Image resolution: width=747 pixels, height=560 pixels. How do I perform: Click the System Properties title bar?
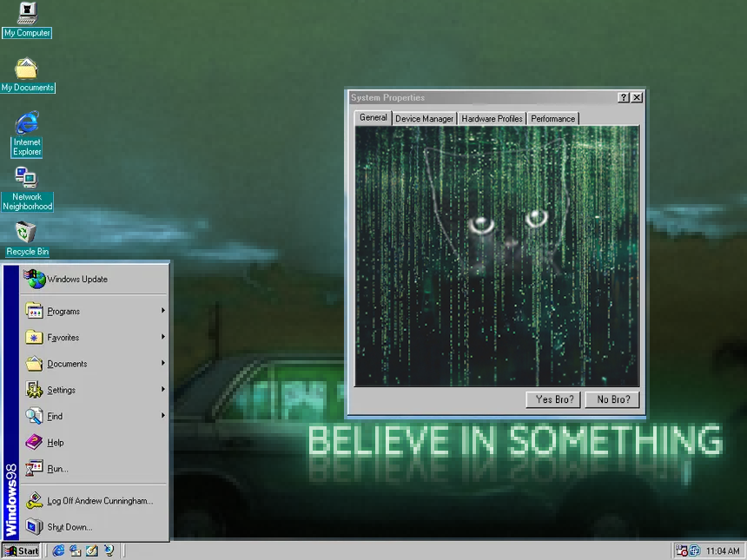(x=483, y=97)
